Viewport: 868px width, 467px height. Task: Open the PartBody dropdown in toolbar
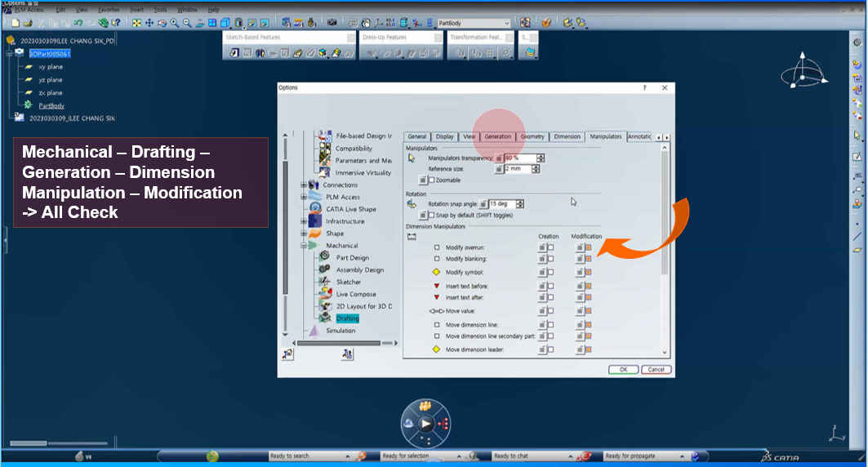coord(507,24)
